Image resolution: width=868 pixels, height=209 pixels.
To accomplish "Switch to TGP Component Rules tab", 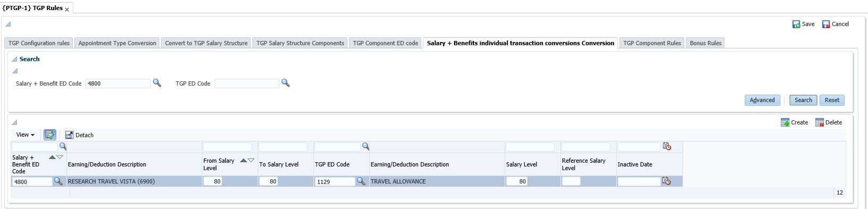I will pyautogui.click(x=652, y=43).
